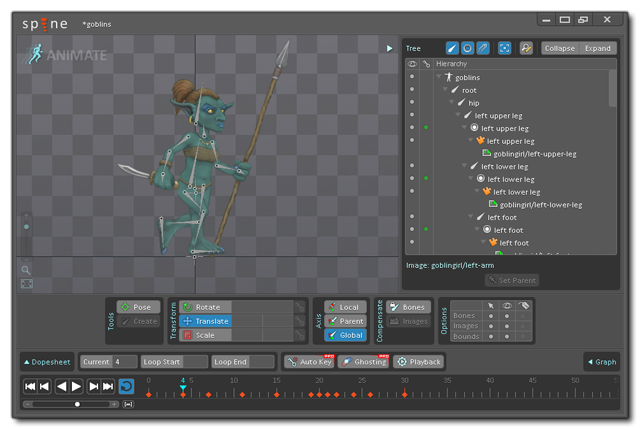The height and width of the screenshot is (430, 640).
Task: Toggle loop playback icon in timeline
Action: tap(126, 386)
